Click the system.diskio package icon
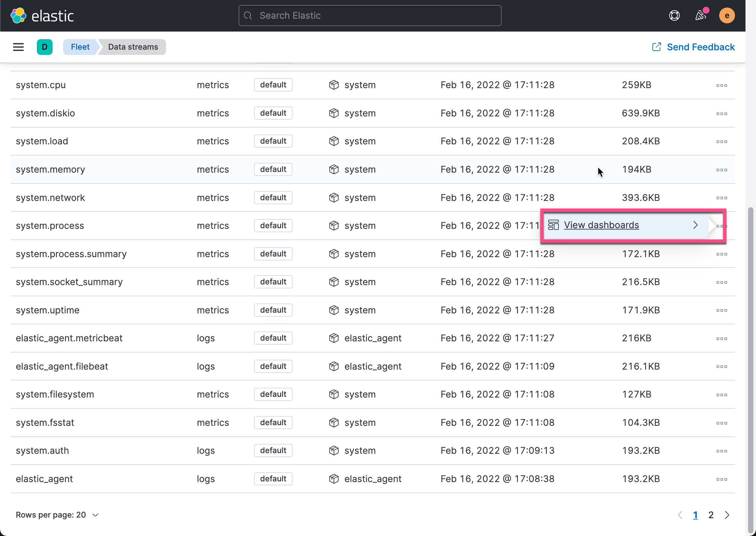756x536 pixels. coord(334,113)
